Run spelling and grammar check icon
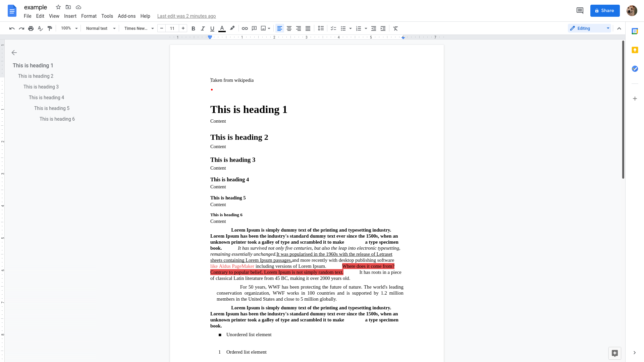The height and width of the screenshot is (362, 644). coord(40,28)
